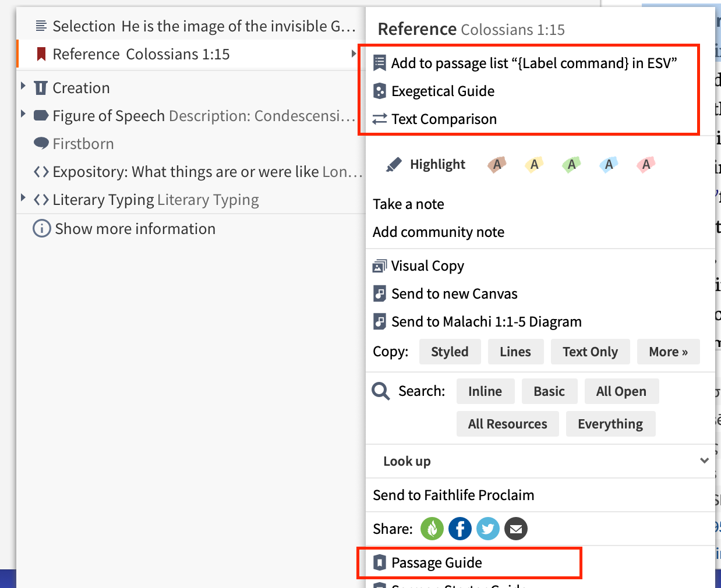
Task: Copy as Text Only button
Action: pyautogui.click(x=590, y=352)
